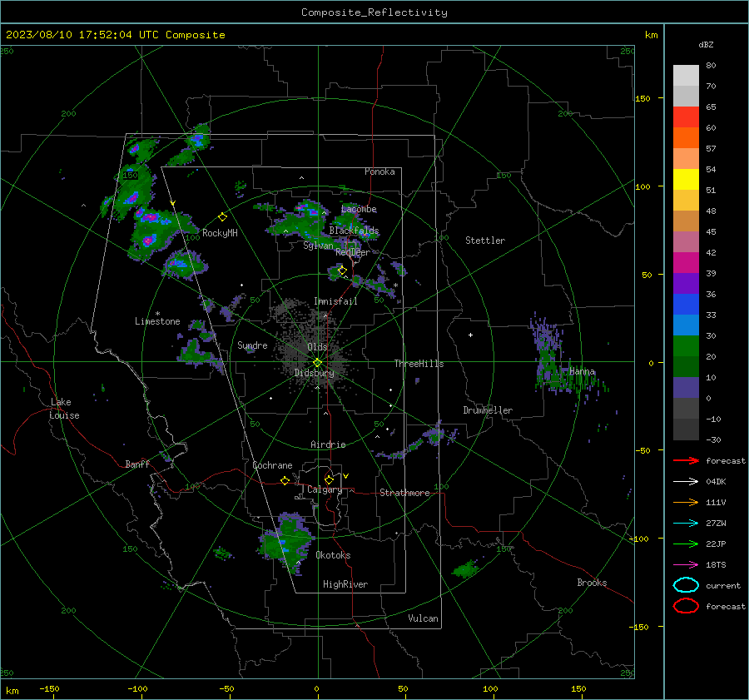749x700 pixels.
Task: Click the green 22JP arrow in legend
Action: pos(686,544)
